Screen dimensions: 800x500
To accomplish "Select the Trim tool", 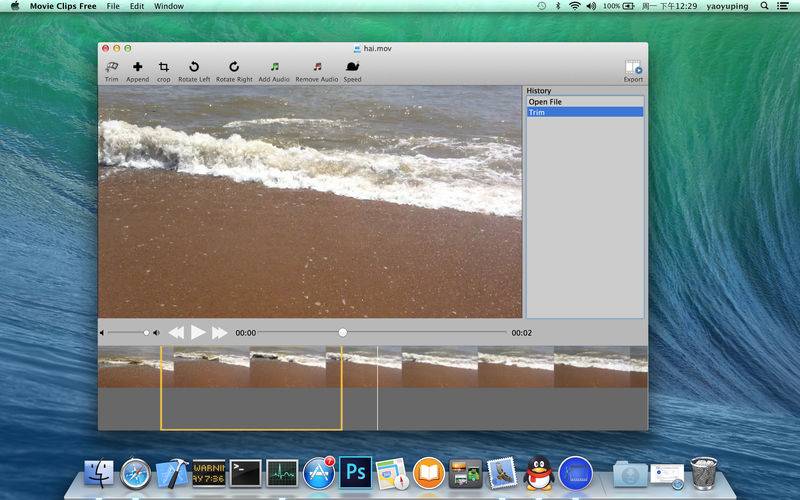I will [112, 71].
